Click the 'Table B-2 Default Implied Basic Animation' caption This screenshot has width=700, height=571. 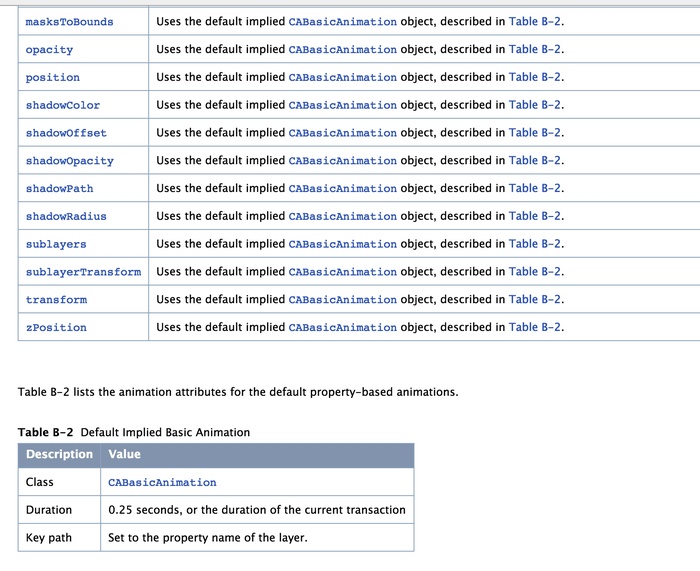[134, 432]
